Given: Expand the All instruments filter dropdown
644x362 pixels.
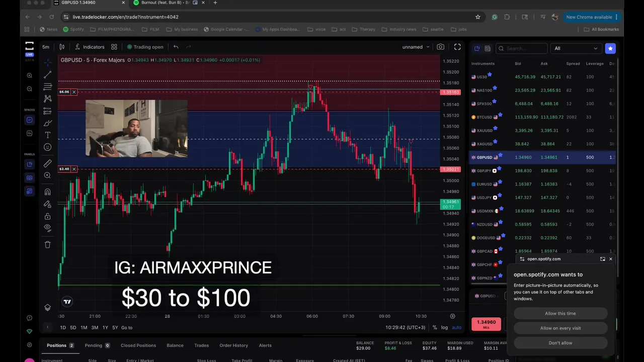Looking at the screenshot, I should click(x=576, y=48).
